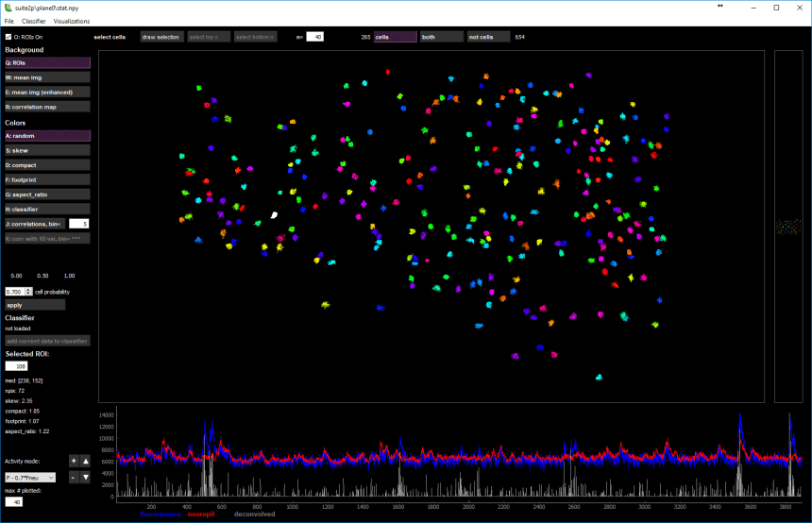Click the plus button beside Activity mode

pos(73,461)
